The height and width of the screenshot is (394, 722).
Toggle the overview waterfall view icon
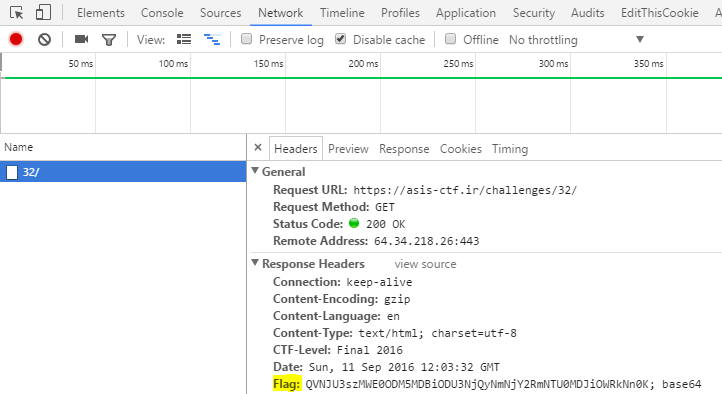pyautogui.click(x=212, y=40)
